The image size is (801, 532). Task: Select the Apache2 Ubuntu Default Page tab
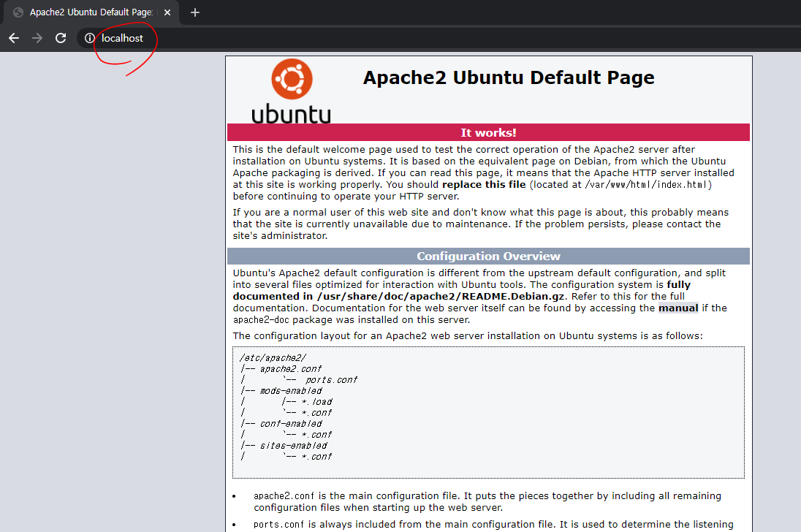(x=91, y=12)
